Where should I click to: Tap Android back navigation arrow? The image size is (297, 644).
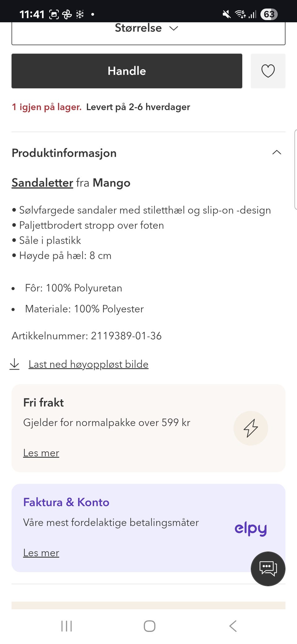point(233,626)
